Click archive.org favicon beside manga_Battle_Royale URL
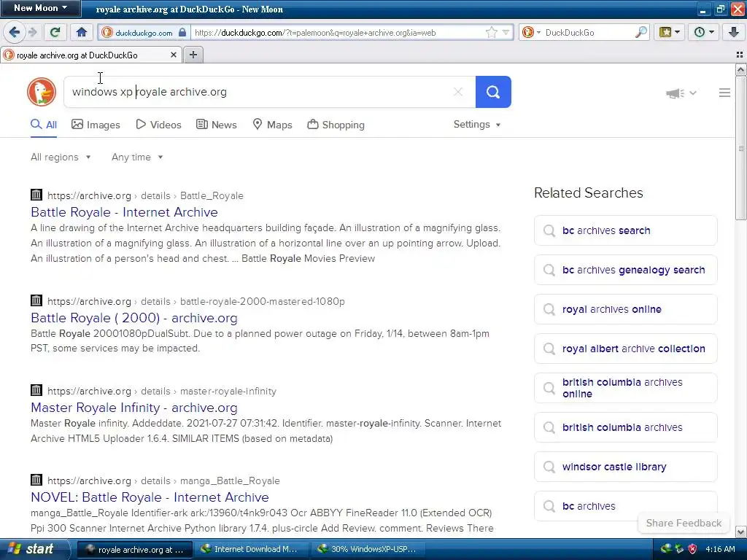 click(36, 480)
